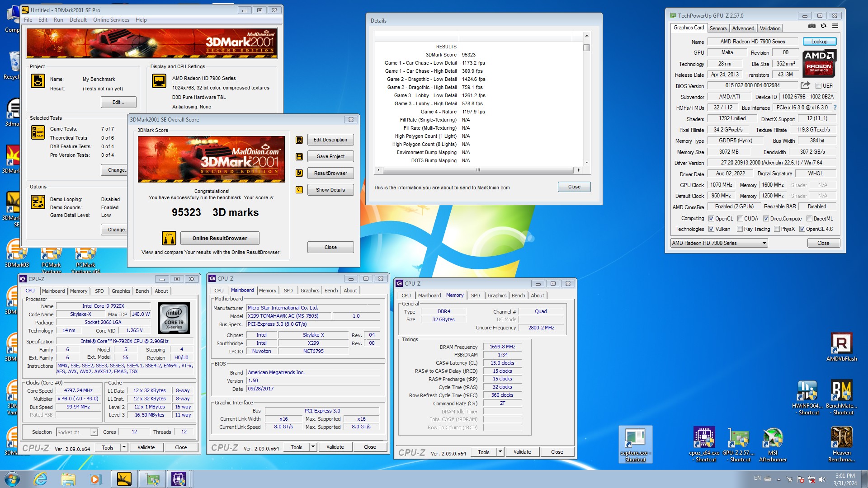
Task: Click the BIOS export share icon in GPU-Z
Action: coord(805,85)
